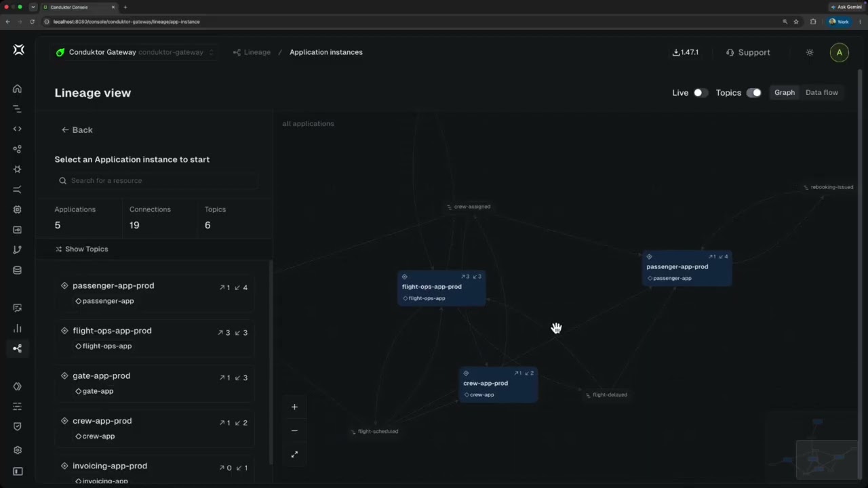
Task: Switch to the Graph view tab
Action: (785, 93)
